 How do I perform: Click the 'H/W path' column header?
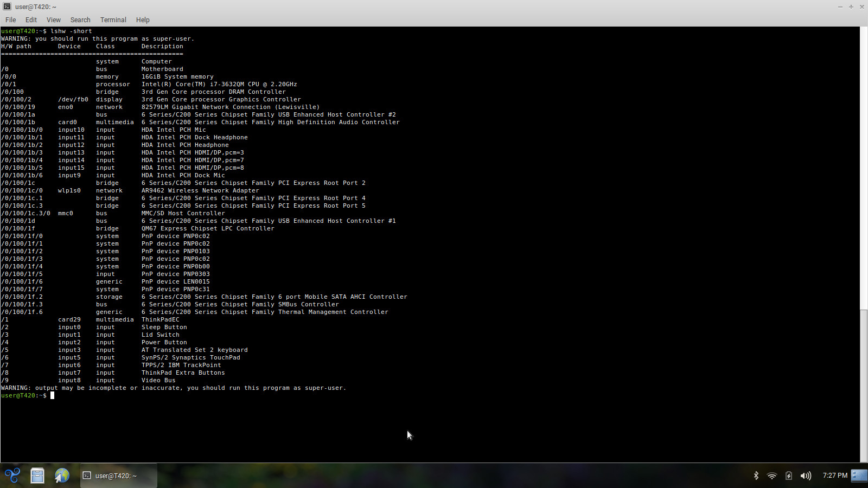click(16, 47)
